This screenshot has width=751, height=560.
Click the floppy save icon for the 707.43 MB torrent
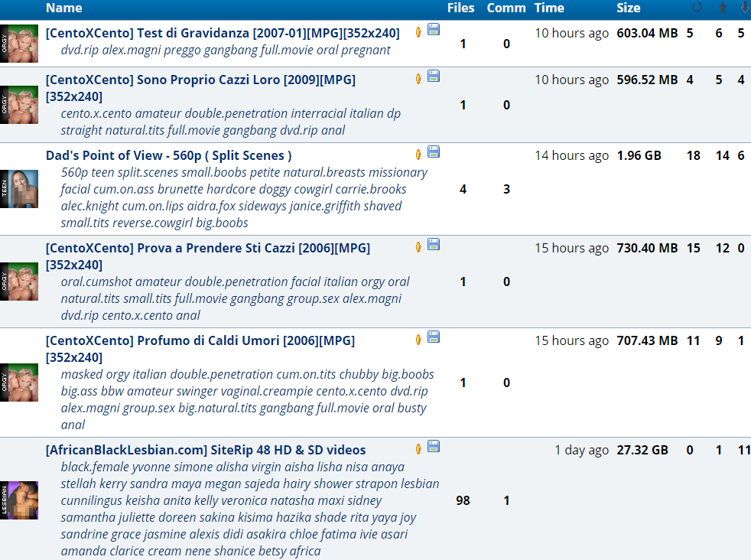tap(434, 337)
